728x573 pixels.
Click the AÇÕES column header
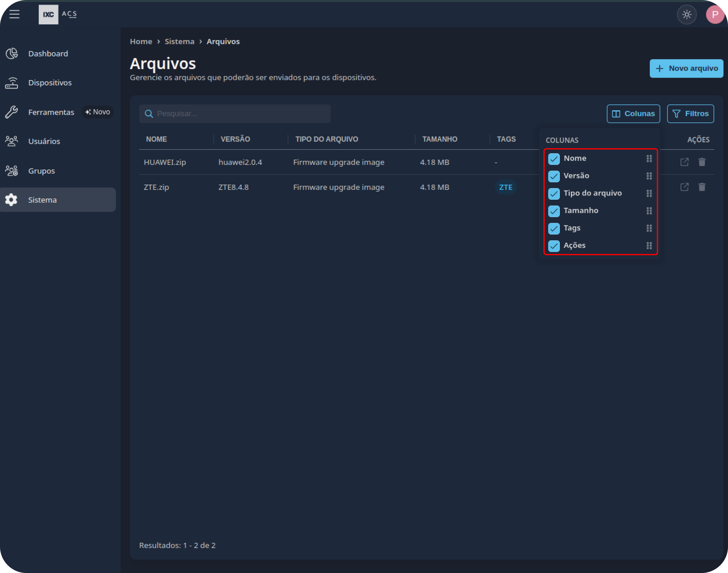(x=698, y=140)
